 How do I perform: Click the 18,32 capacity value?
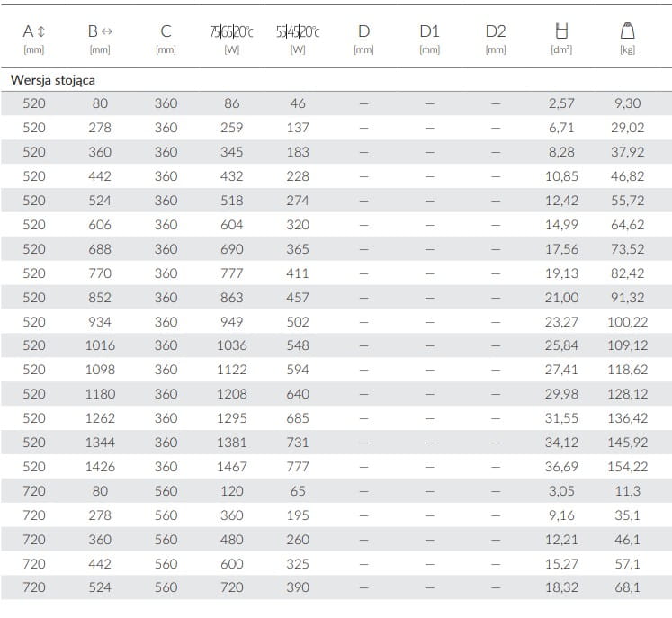point(561,587)
